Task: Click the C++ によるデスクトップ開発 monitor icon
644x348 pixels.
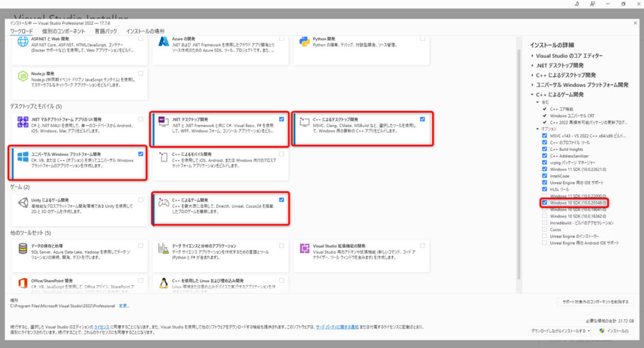Action: click(x=304, y=121)
